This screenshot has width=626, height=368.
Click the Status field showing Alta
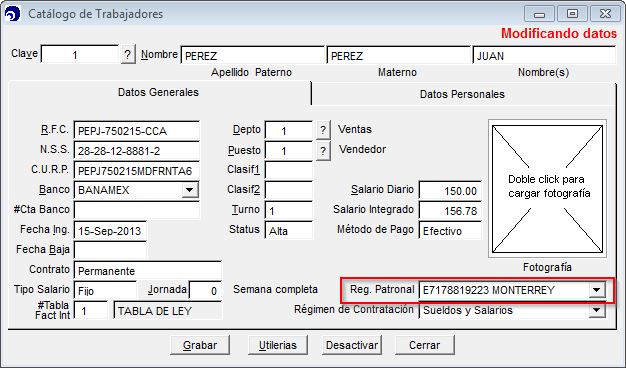click(289, 230)
